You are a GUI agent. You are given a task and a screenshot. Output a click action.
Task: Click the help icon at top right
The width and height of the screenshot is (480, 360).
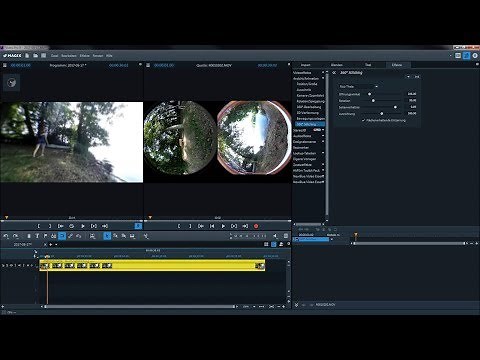(475, 56)
